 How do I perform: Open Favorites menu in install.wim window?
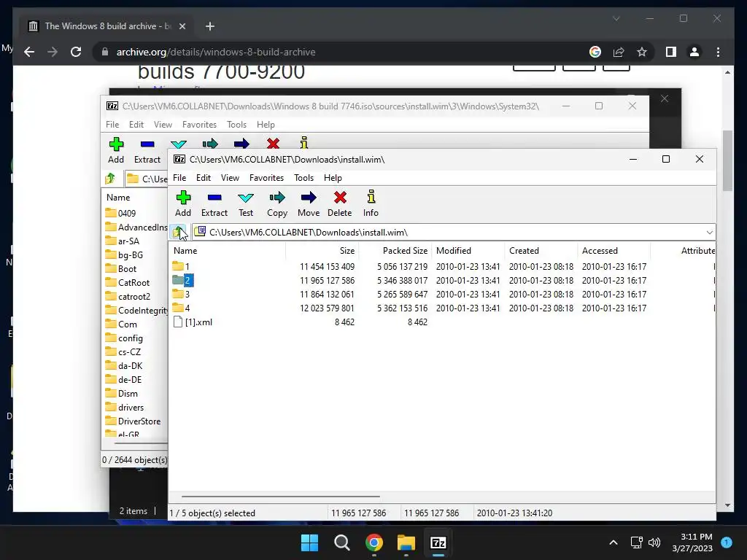tap(267, 178)
